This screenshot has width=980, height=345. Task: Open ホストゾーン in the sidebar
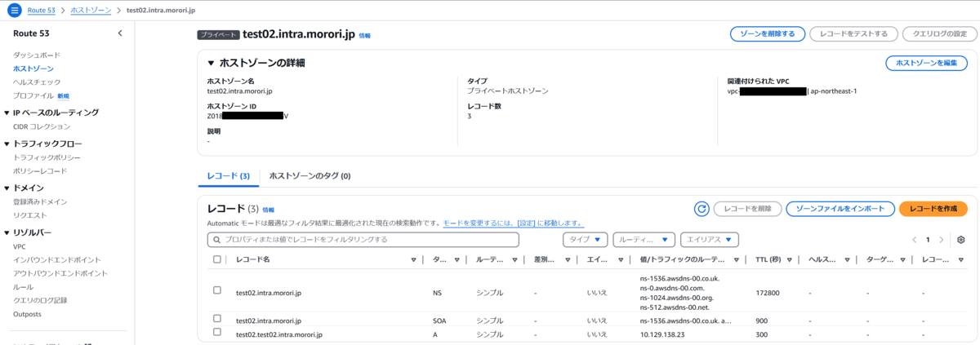(x=32, y=69)
